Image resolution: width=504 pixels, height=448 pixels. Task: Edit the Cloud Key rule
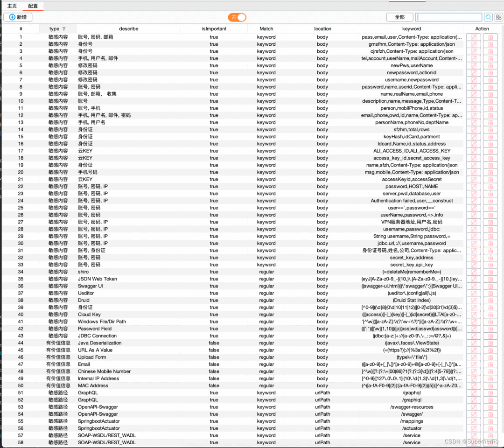coord(474,315)
